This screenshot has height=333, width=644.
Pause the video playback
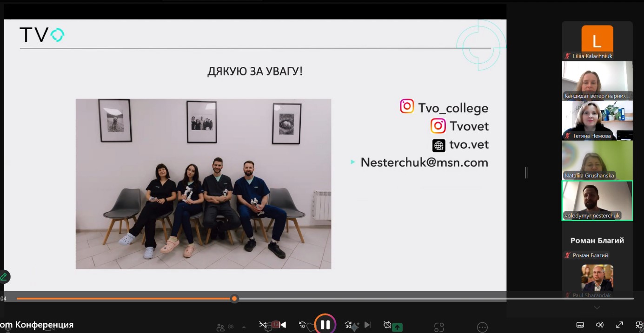(x=325, y=325)
